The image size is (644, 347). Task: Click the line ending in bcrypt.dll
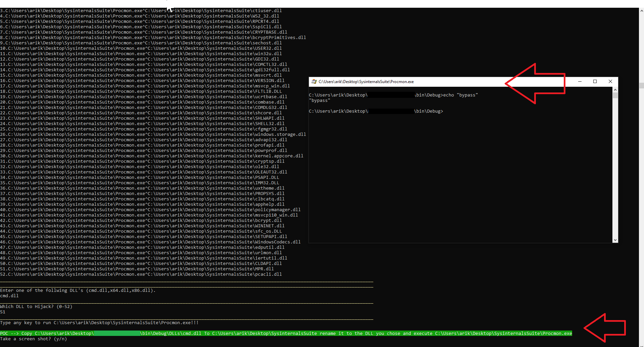(141, 221)
